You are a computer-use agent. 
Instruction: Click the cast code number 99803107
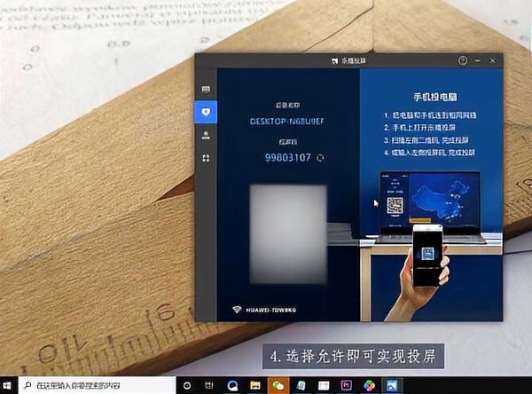pos(288,158)
